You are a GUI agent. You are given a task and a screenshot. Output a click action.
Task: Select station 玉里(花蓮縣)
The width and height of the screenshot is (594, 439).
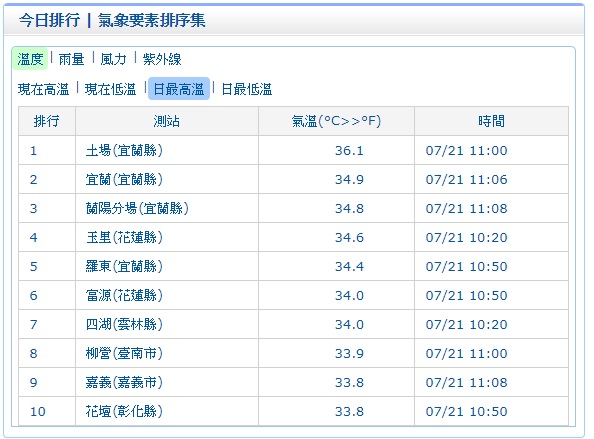click(x=124, y=237)
